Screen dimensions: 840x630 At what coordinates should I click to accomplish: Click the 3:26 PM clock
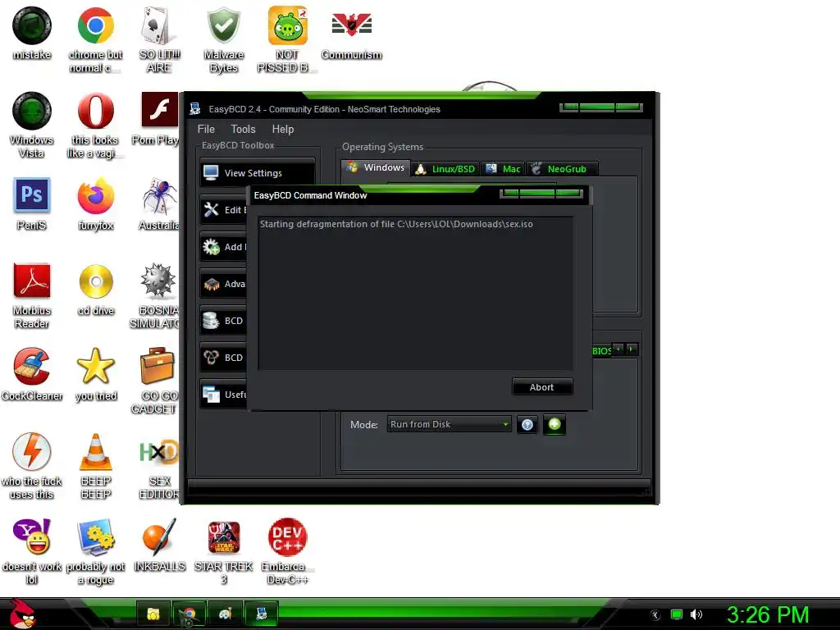[x=768, y=614]
